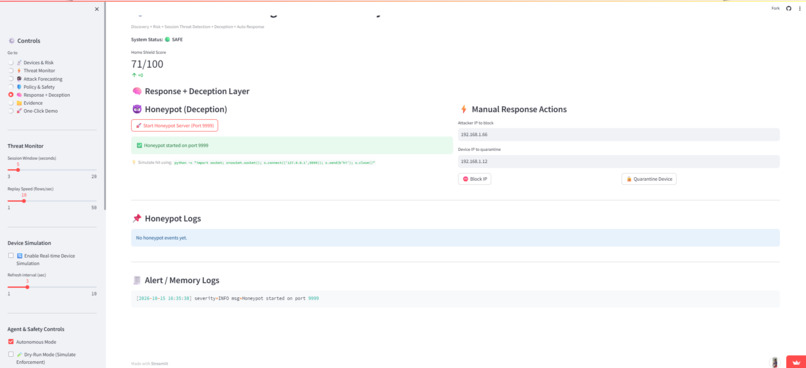806x368 pixels.
Task: Click the 'Honeypot started on port 9999' success banner
Action: [x=292, y=145]
